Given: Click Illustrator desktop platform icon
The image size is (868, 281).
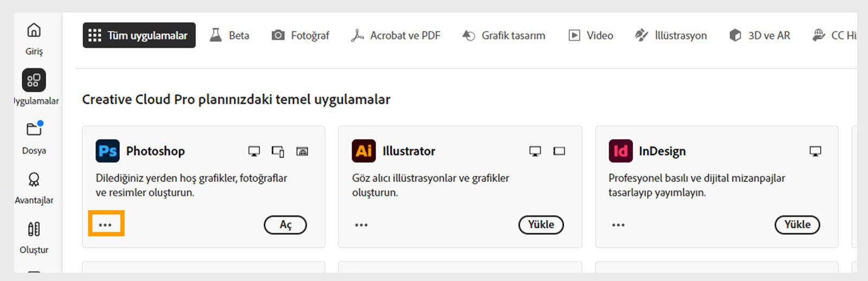Looking at the screenshot, I should click(535, 151).
